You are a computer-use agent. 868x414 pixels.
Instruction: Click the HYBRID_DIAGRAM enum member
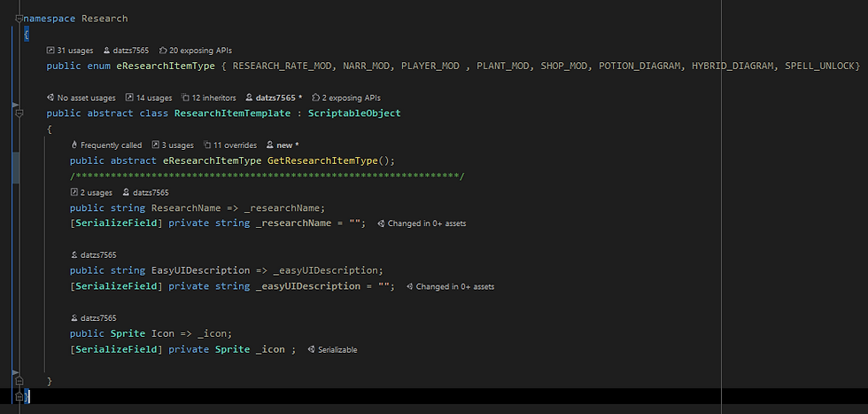732,66
